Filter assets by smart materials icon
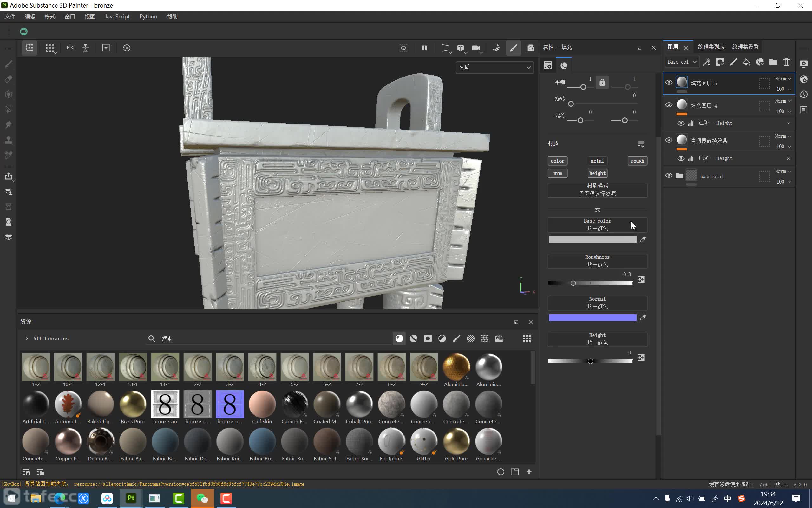The width and height of the screenshot is (812, 508). click(413, 338)
